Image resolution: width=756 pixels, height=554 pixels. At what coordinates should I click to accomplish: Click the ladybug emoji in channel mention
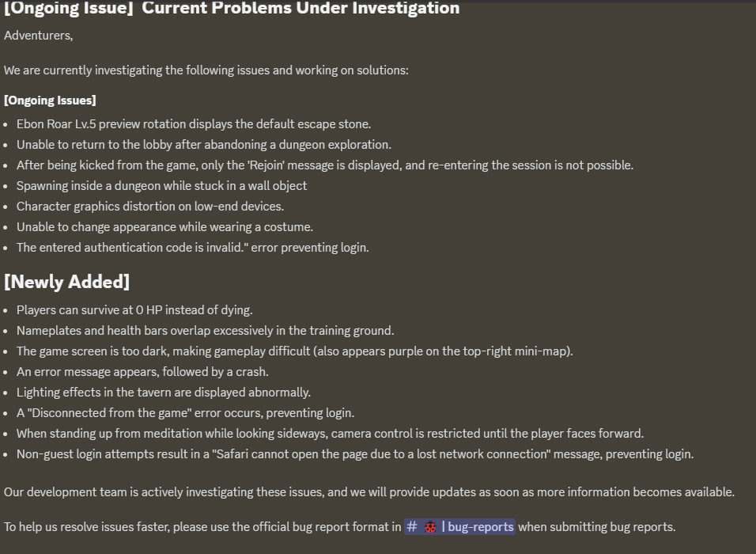click(430, 527)
